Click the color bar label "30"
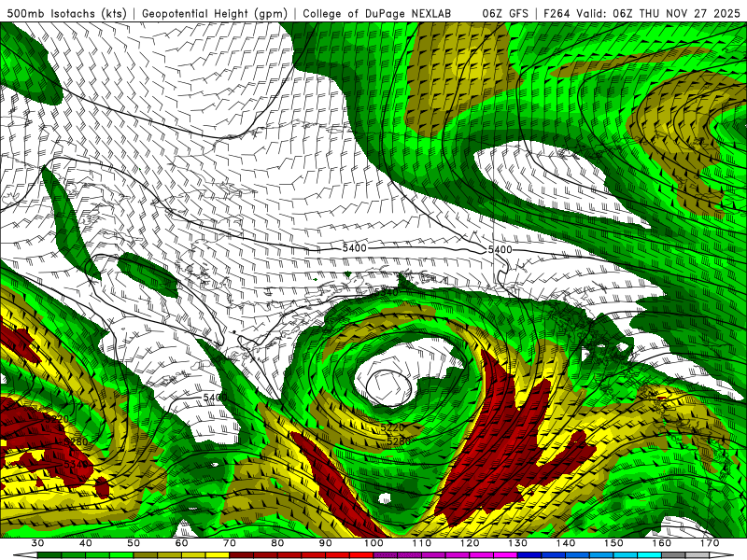This screenshot has height=560, width=747. (37, 543)
